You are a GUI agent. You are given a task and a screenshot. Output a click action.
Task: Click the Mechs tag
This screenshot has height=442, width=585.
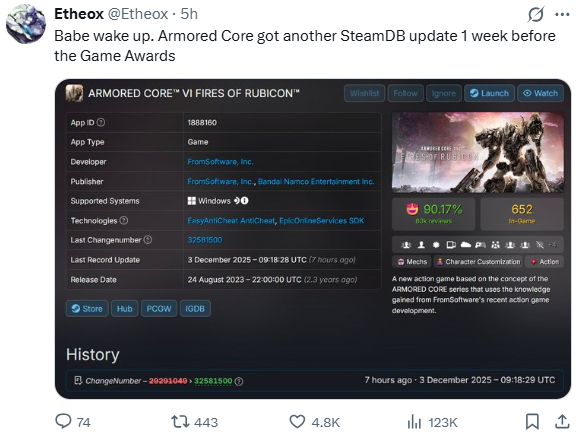click(412, 262)
